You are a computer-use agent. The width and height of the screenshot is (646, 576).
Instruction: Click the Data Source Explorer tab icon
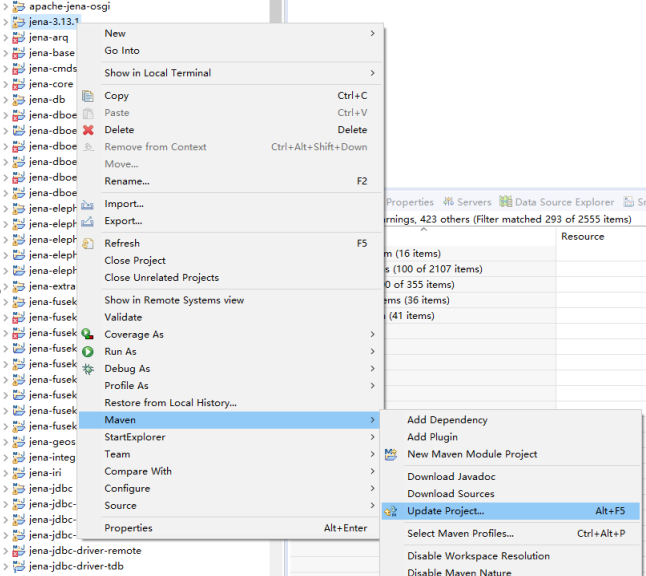pyautogui.click(x=506, y=202)
